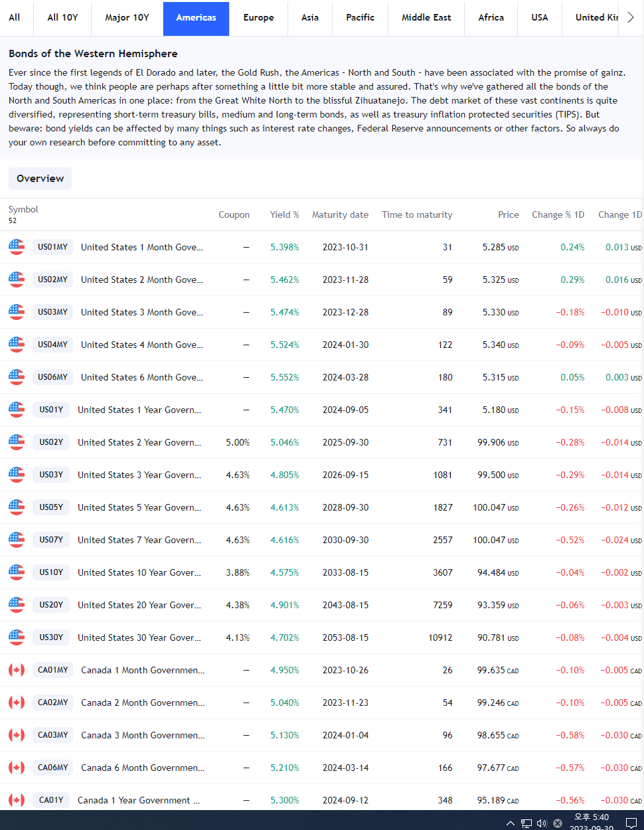This screenshot has height=830, width=644.
Task: Click the US flag icon for US01MY
Action: (17, 247)
